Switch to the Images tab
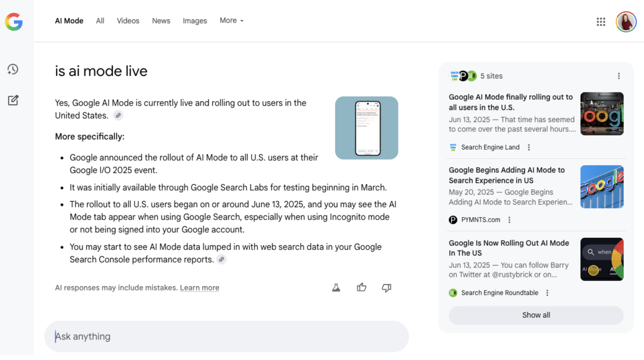This screenshot has height=360, width=644. [x=195, y=21]
